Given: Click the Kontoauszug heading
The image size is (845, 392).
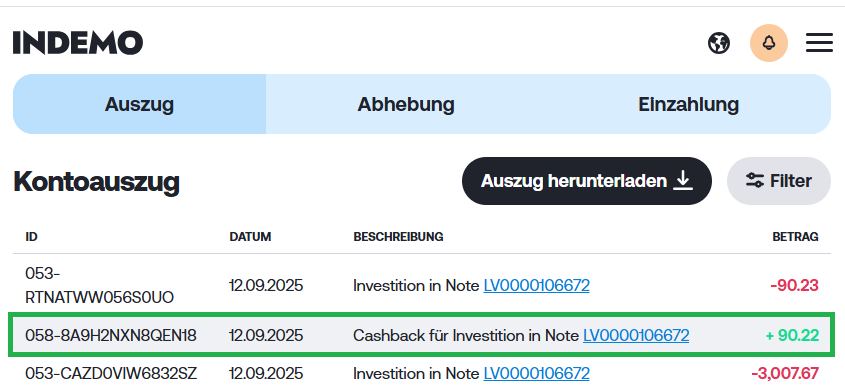Looking at the screenshot, I should coord(96,182).
